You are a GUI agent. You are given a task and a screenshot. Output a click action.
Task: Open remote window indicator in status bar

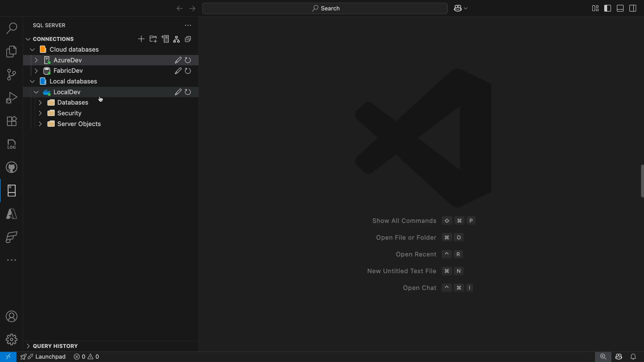tap(8, 357)
